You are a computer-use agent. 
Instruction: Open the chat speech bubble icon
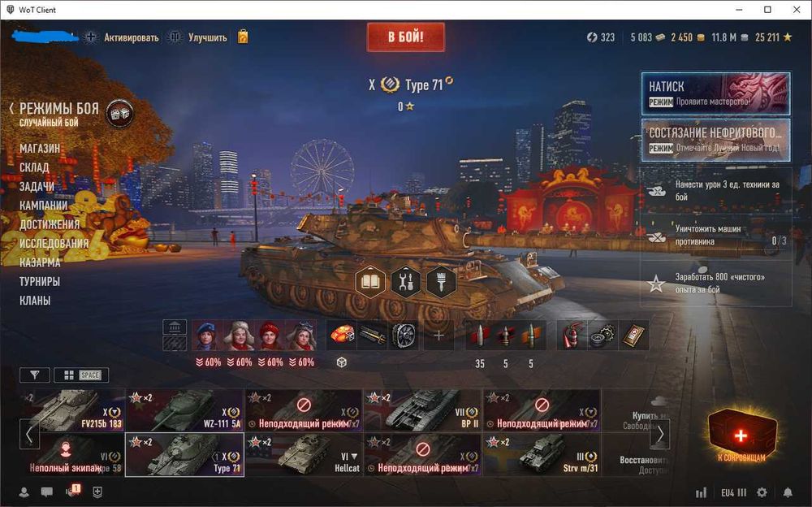coord(46,492)
